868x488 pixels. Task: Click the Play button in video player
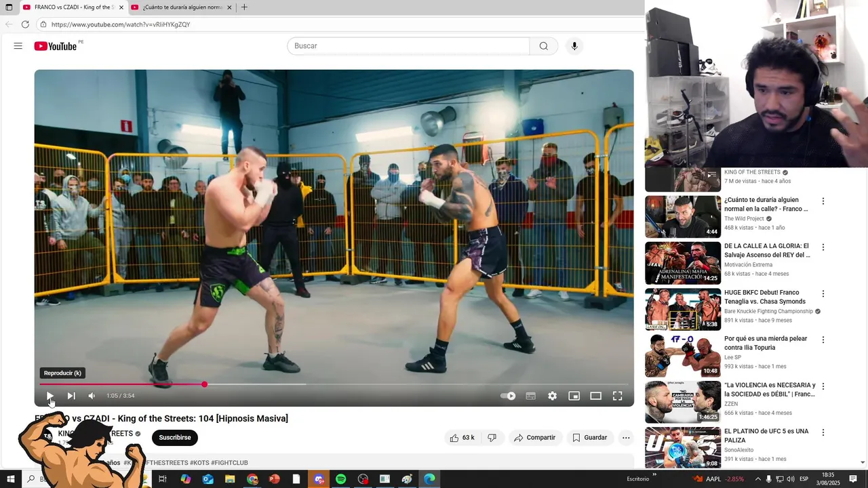50,396
